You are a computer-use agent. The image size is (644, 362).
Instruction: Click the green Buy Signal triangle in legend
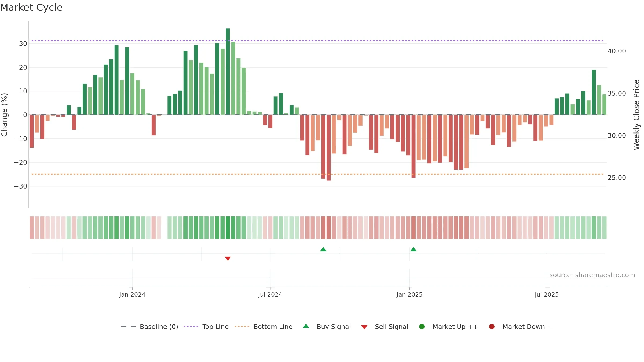[x=306, y=326]
